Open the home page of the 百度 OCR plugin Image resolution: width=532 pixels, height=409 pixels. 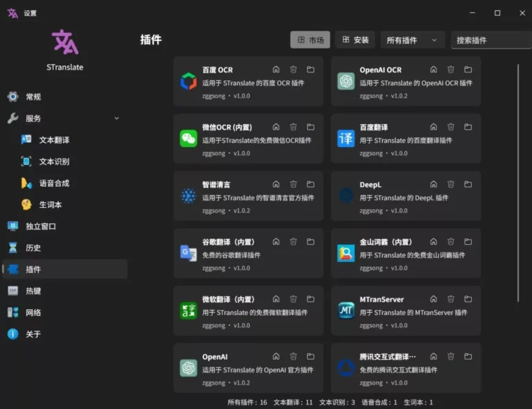coord(276,69)
